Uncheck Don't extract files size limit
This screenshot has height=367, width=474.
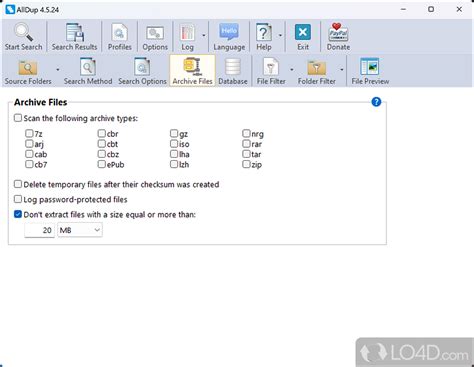point(18,214)
